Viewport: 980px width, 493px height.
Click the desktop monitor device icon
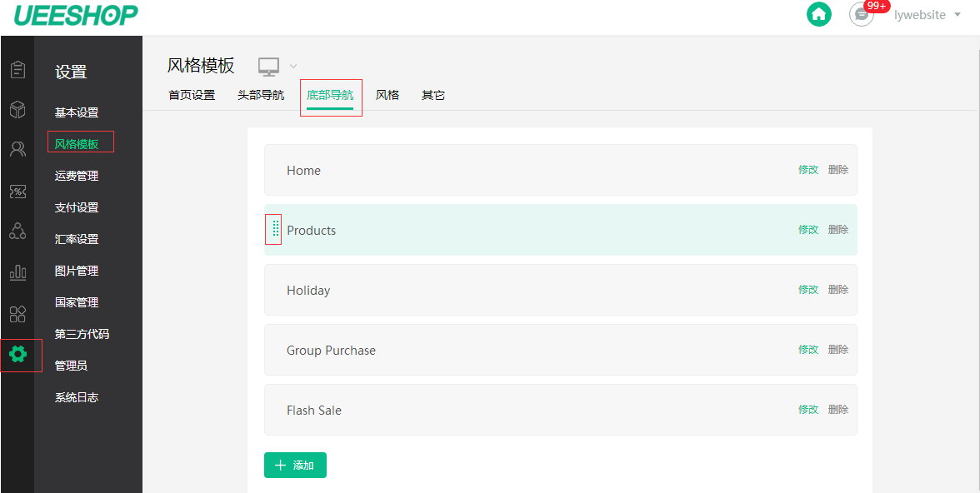pyautogui.click(x=268, y=67)
